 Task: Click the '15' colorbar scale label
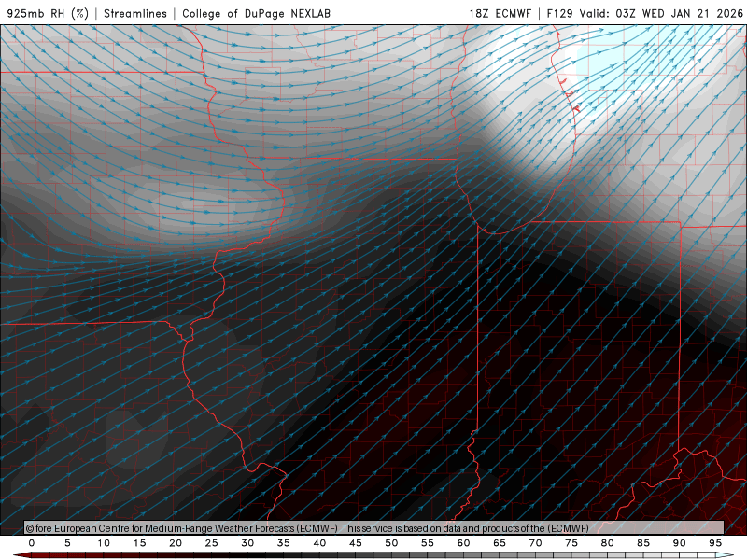click(x=139, y=543)
